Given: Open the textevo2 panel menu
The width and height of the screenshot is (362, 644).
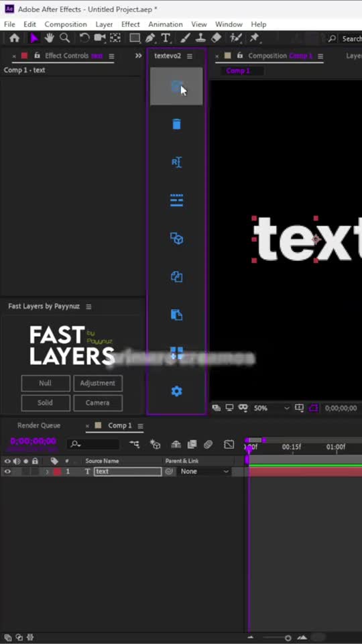Looking at the screenshot, I should pos(190,56).
